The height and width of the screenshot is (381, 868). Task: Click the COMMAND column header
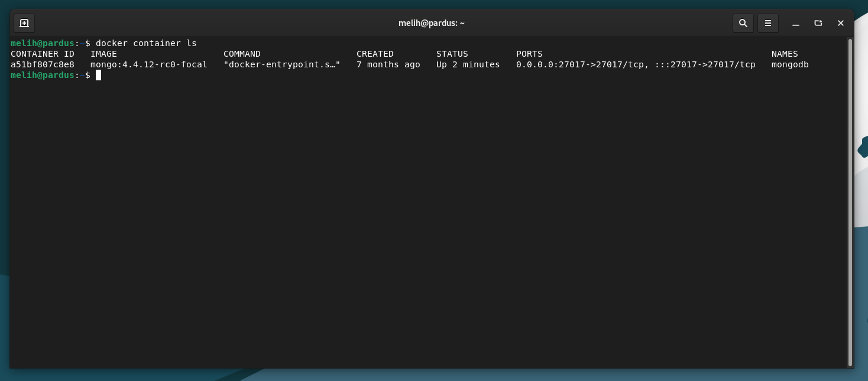click(x=242, y=54)
